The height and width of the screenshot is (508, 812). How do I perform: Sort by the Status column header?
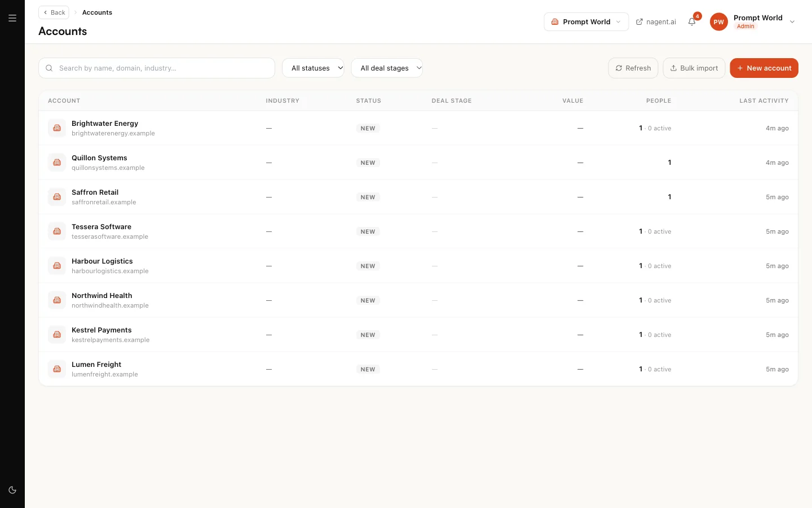[369, 101]
